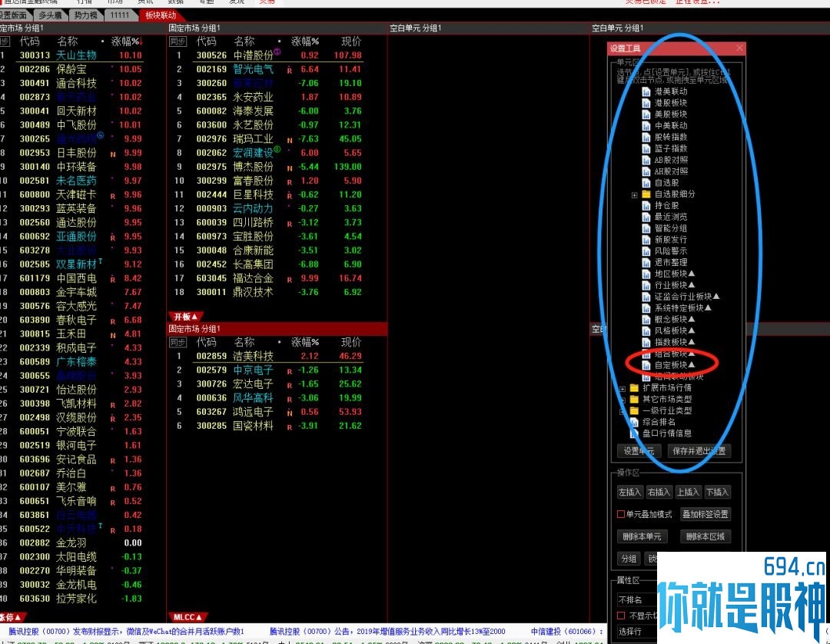Click the 其它市场类型 folder icon
The image size is (830, 644).
click(x=634, y=400)
